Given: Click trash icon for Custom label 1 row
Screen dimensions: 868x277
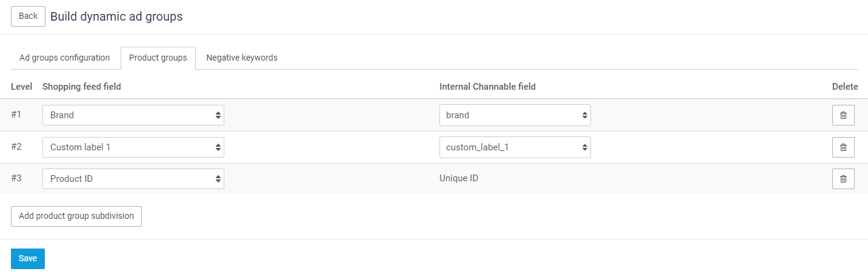Looking at the screenshot, I should pos(843,147).
